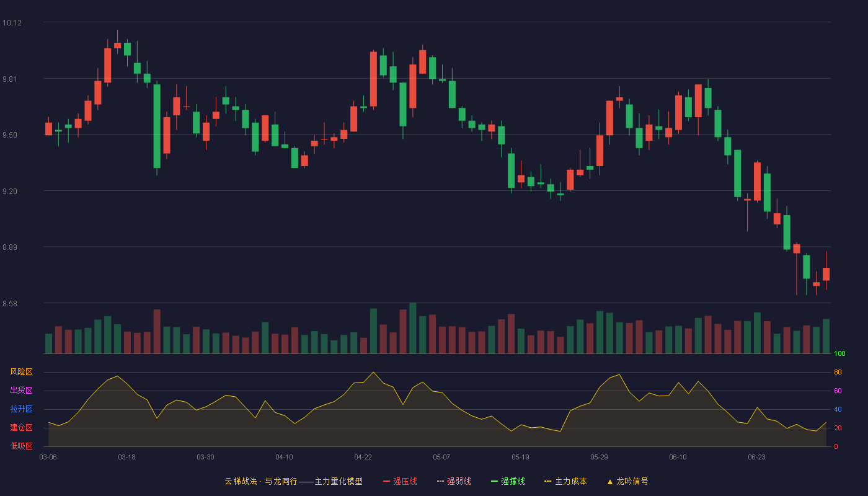The width and height of the screenshot is (868, 496).
Task: Toggle the 主力成本 legend series
Action: (x=565, y=481)
